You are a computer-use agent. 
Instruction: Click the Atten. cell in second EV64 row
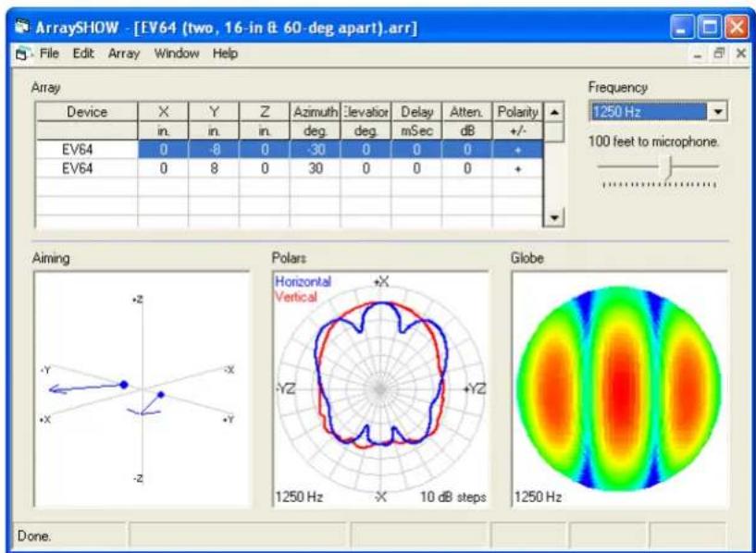(466, 168)
